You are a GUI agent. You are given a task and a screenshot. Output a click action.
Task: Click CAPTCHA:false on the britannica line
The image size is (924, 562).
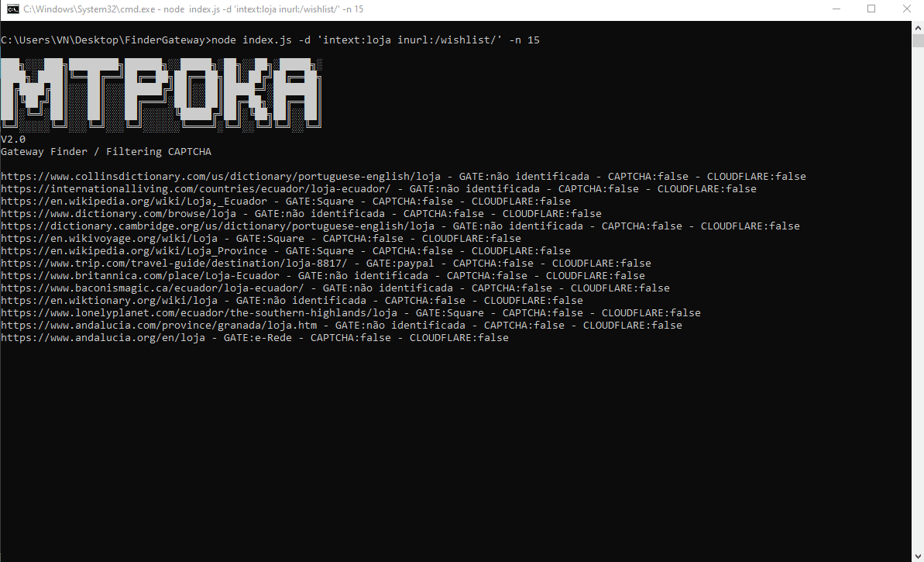point(486,275)
